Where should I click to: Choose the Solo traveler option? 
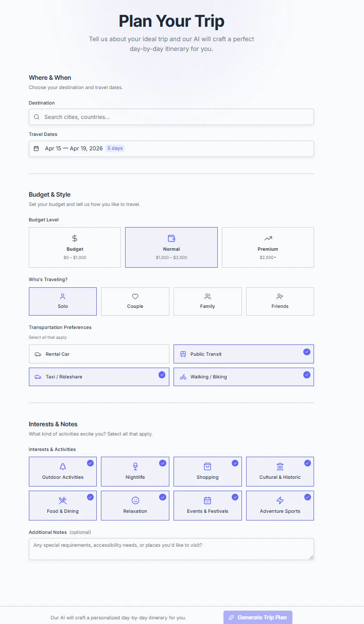pos(63,301)
